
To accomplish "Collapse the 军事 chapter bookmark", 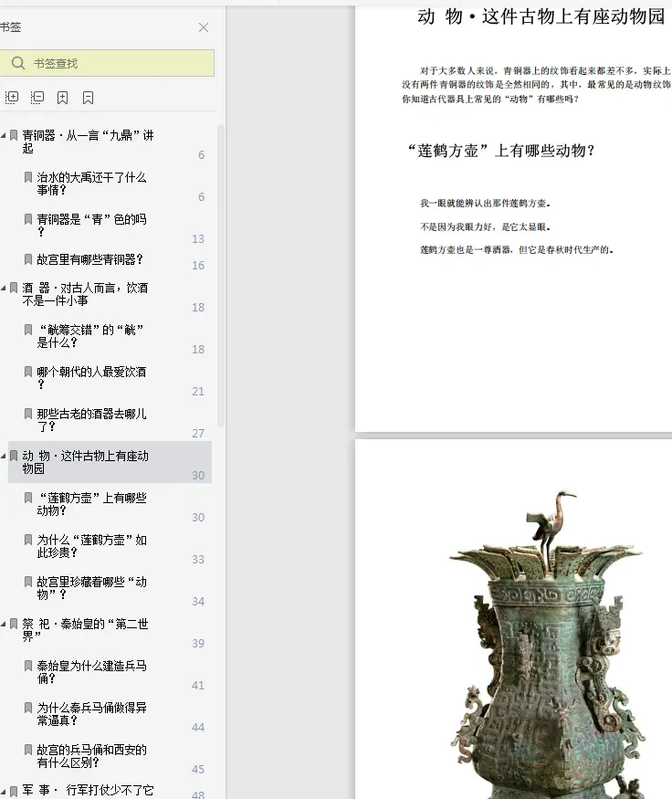I will 4,791.
